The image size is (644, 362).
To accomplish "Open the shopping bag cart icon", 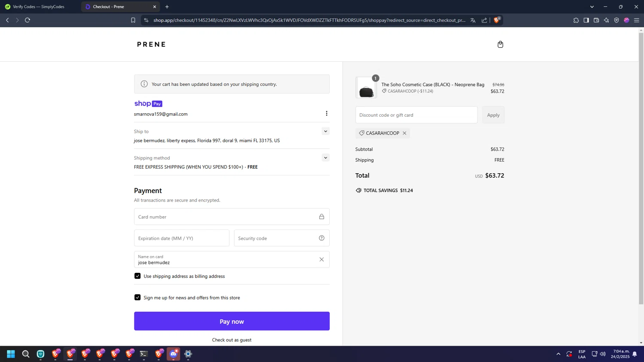I will (500, 44).
